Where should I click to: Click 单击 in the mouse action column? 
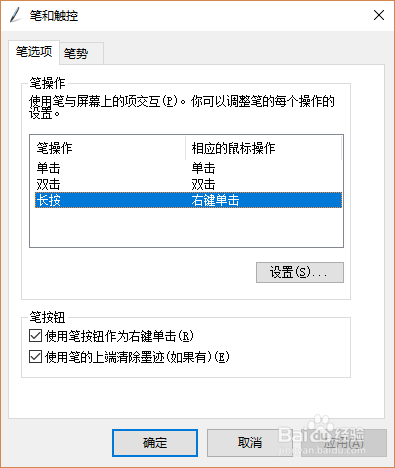(203, 168)
